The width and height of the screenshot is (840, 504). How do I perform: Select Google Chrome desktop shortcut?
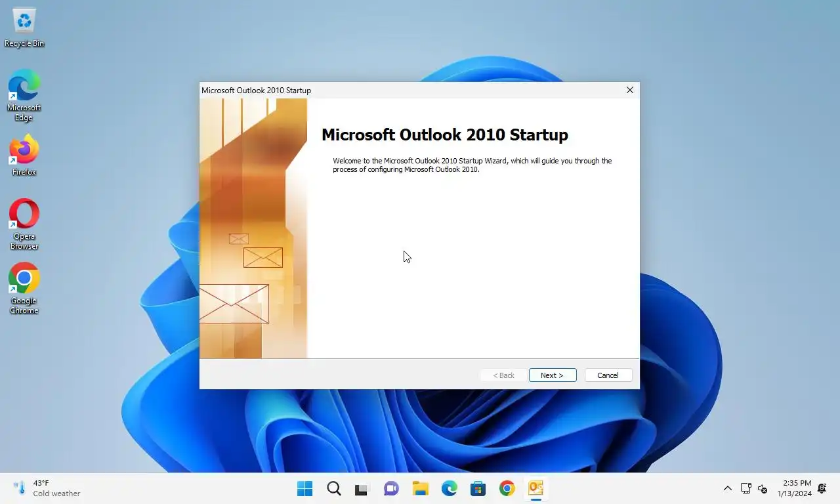24,289
